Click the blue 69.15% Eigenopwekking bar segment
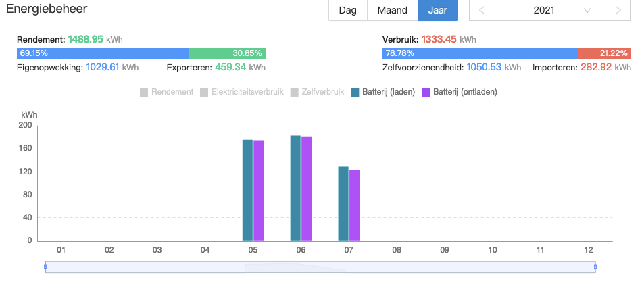The image size is (644, 283). pyautogui.click(x=102, y=53)
